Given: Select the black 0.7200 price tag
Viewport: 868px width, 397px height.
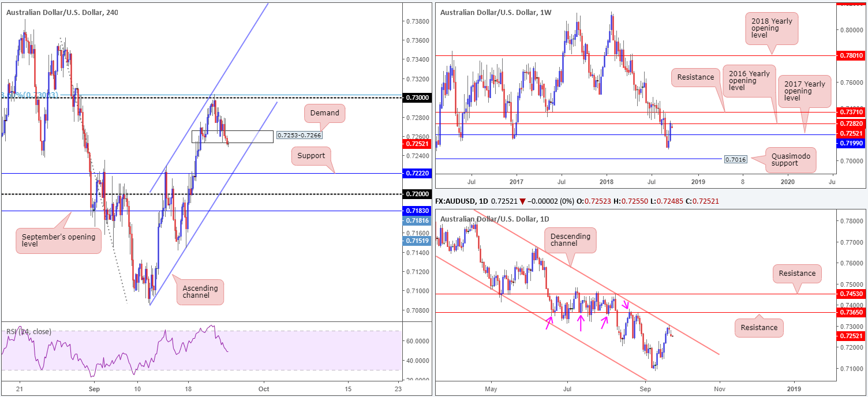Looking at the screenshot, I should (x=416, y=194).
